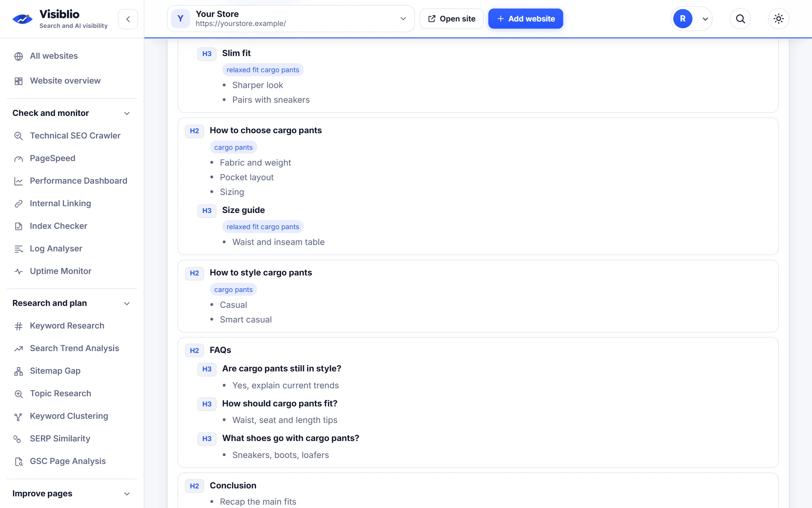Open Performance Dashboard

[x=78, y=181]
